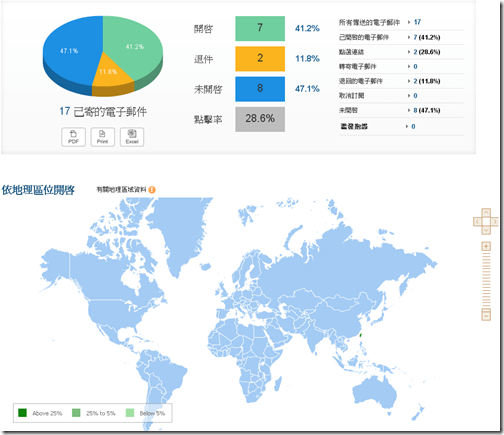Click the Print icon button
This screenshot has height=435, width=504.
click(x=103, y=137)
